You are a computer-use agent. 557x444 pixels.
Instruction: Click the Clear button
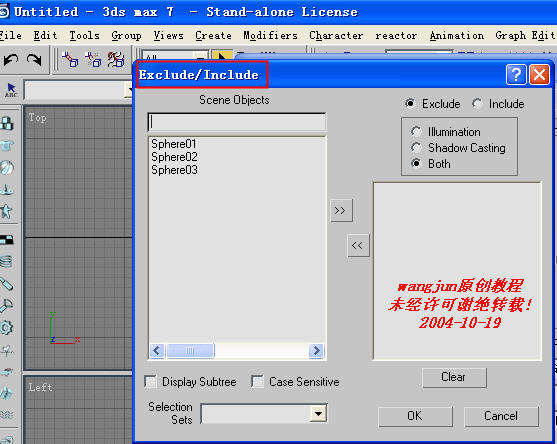(454, 377)
